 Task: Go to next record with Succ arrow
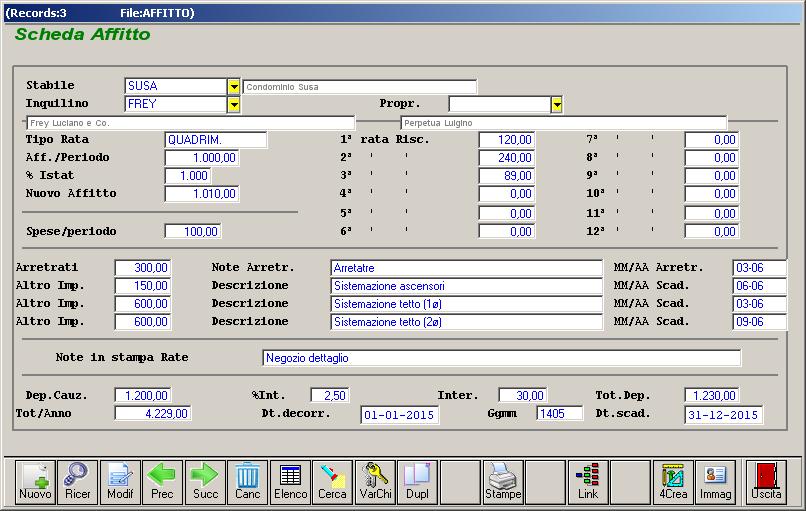pyautogui.click(x=205, y=481)
